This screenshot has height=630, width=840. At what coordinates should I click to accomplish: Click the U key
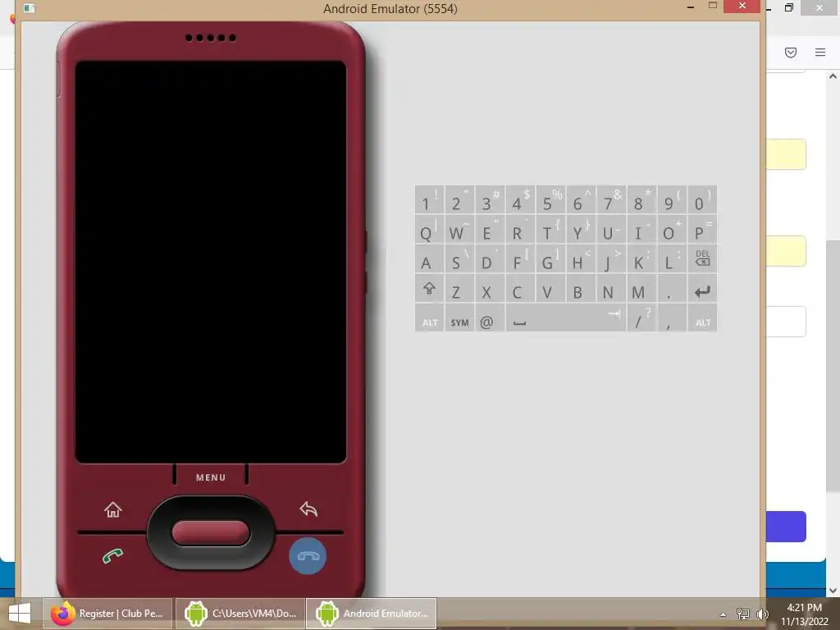coord(611,230)
